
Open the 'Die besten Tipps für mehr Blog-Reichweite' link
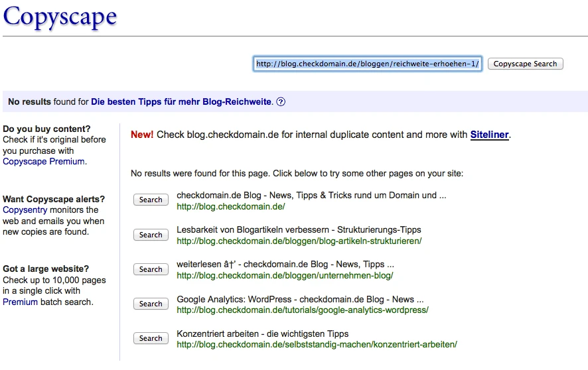181,102
